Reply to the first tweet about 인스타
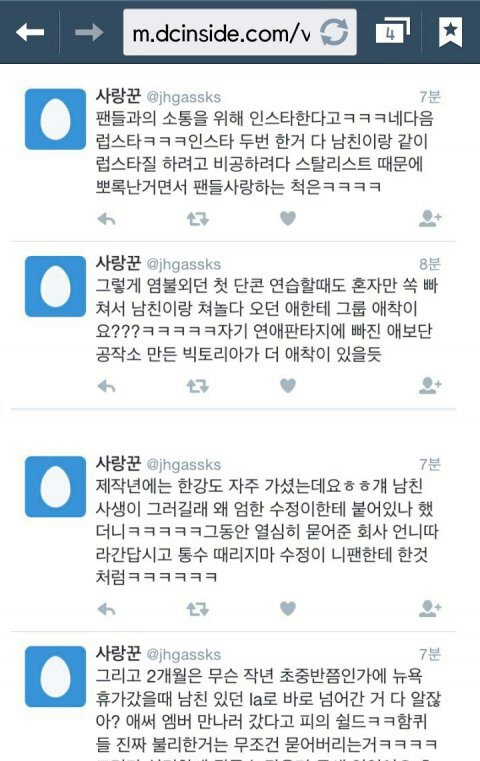 coord(106,219)
